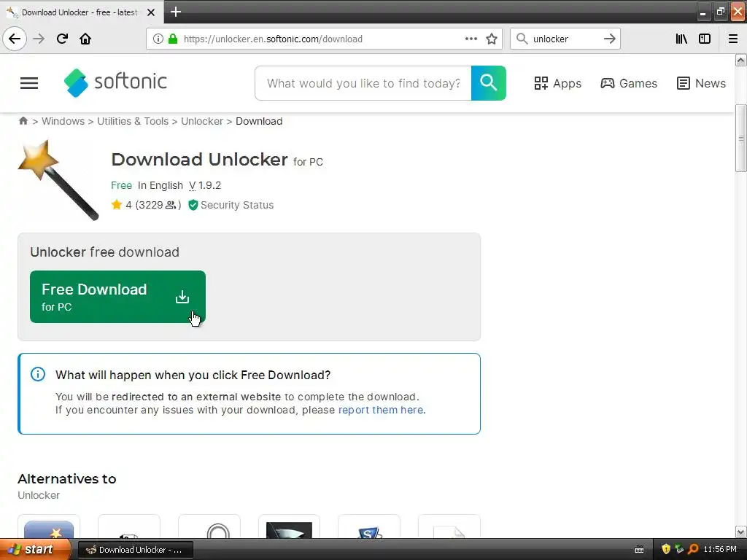747x560 pixels.
Task: Select the Download Unlocker browser tab
Action: (82, 12)
